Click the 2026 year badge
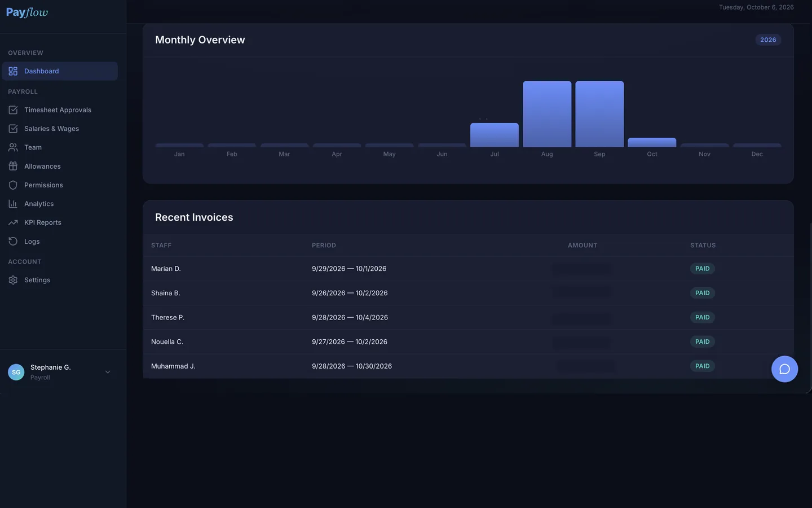 click(768, 40)
